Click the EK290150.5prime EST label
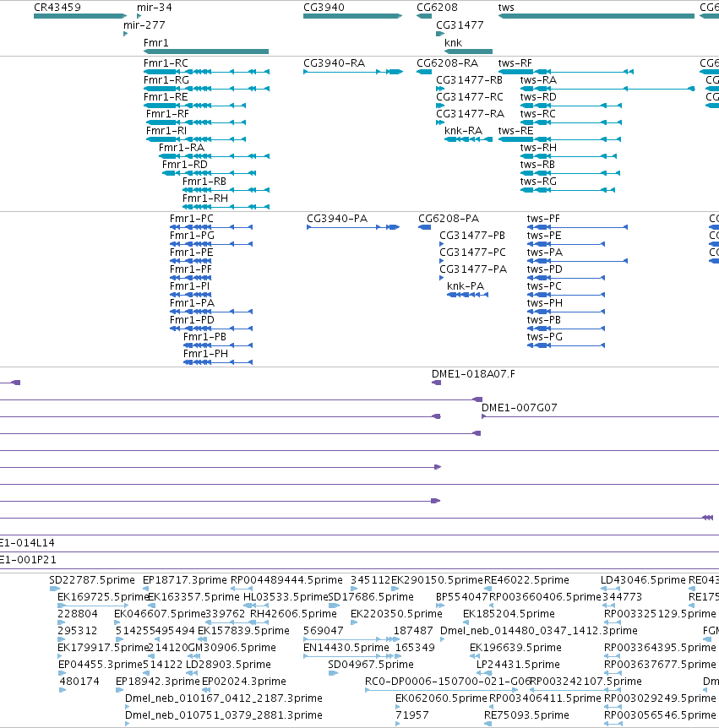Viewport: 719px width, 728px height. coord(437,580)
